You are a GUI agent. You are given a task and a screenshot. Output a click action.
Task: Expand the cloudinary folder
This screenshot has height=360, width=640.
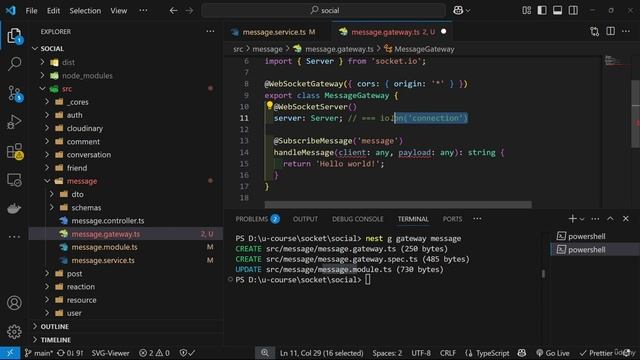point(47,128)
